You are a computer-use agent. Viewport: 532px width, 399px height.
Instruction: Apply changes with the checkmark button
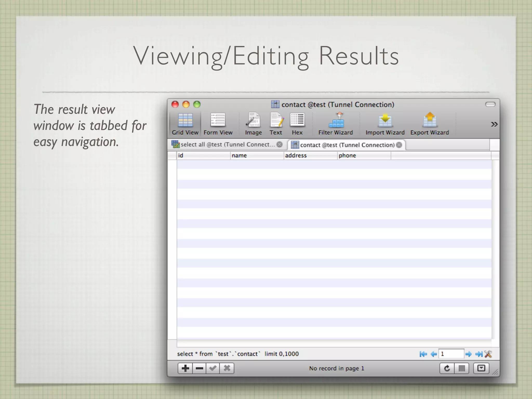[213, 368]
